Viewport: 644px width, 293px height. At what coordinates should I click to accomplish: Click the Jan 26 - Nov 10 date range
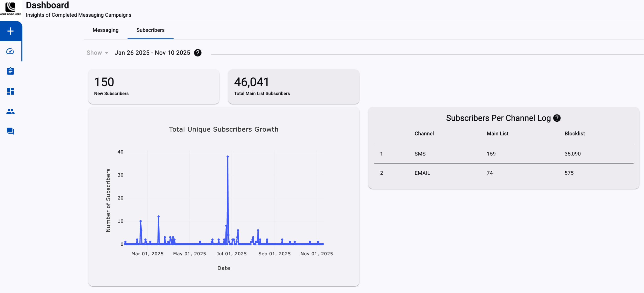click(x=152, y=53)
